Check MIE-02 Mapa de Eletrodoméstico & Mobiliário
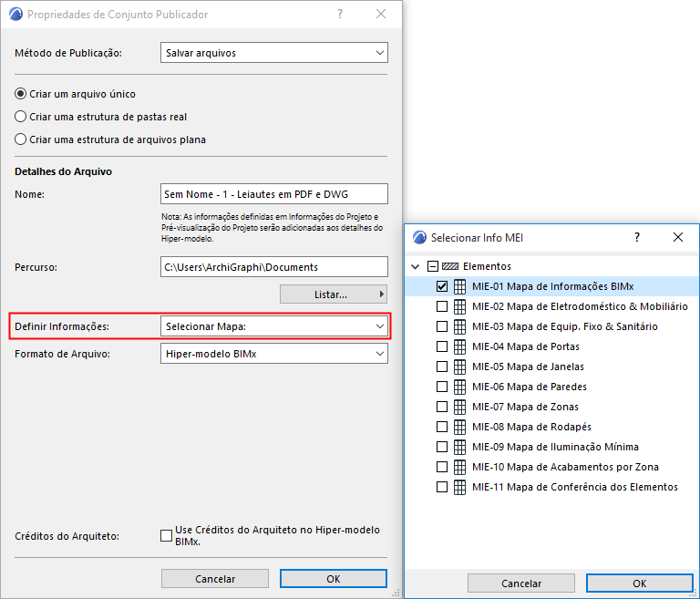Image resolution: width=700 pixels, height=599 pixels. (442, 306)
